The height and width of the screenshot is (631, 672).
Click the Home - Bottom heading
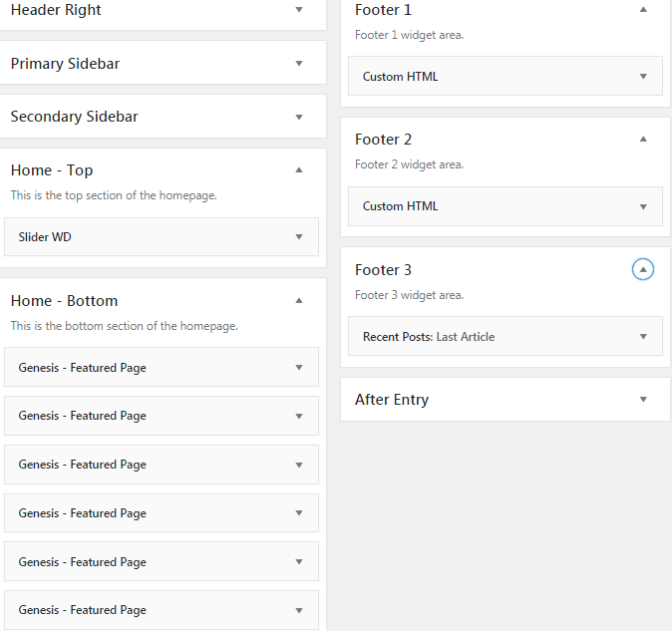point(64,301)
